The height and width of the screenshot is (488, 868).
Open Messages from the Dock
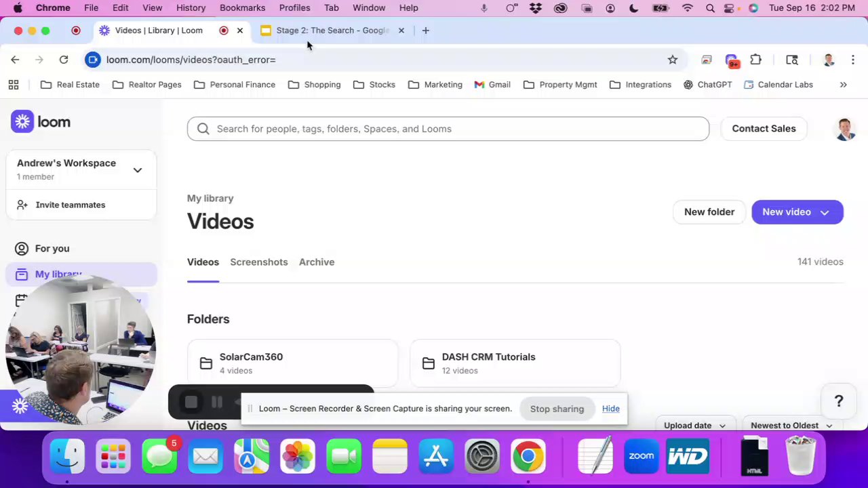(159, 457)
